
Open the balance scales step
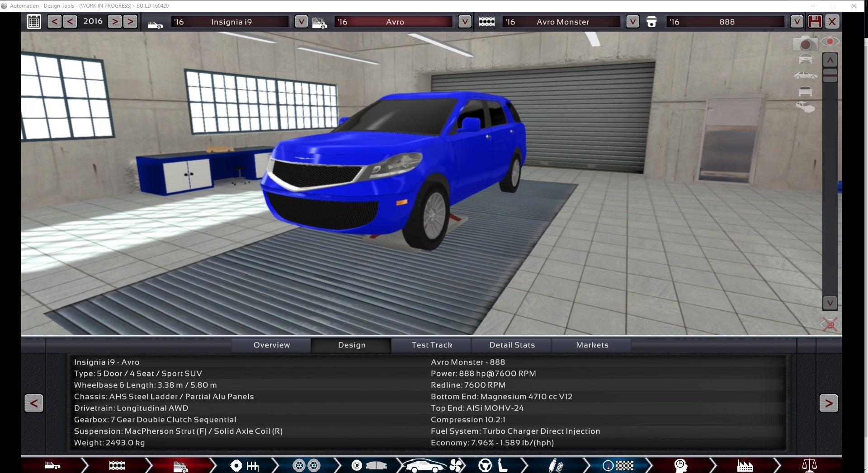[809, 466]
